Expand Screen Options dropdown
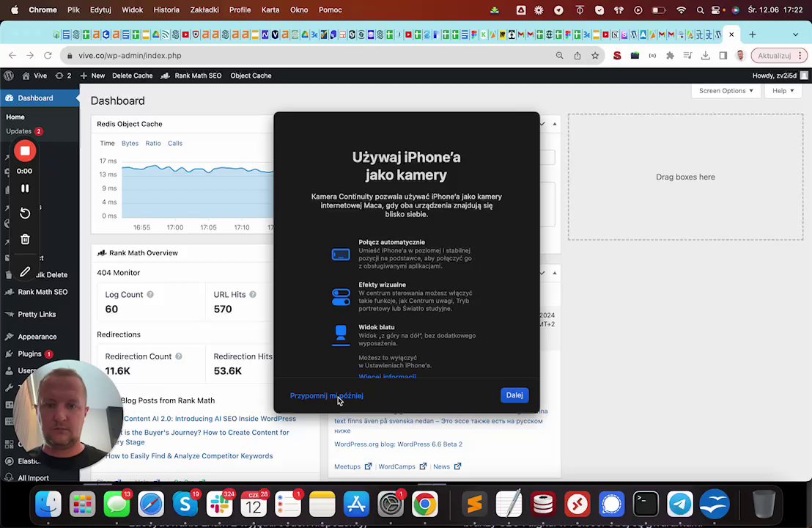812x528 pixels. [726, 91]
